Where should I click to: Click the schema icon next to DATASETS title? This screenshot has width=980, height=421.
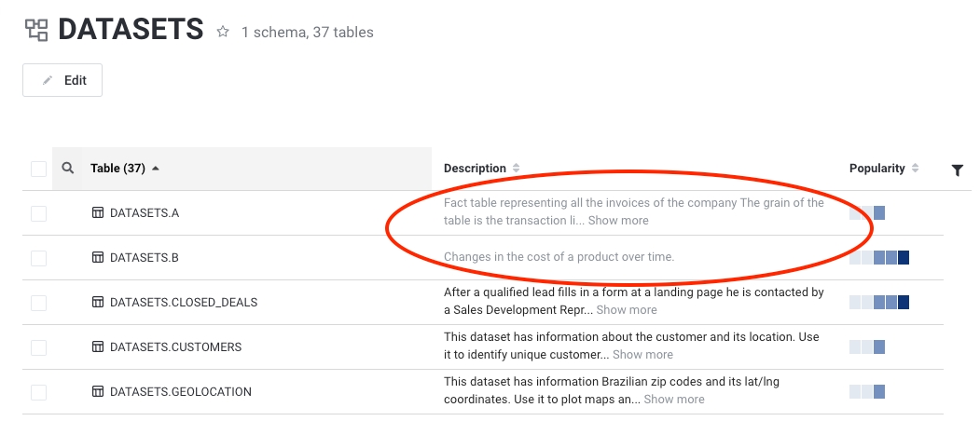(36, 31)
